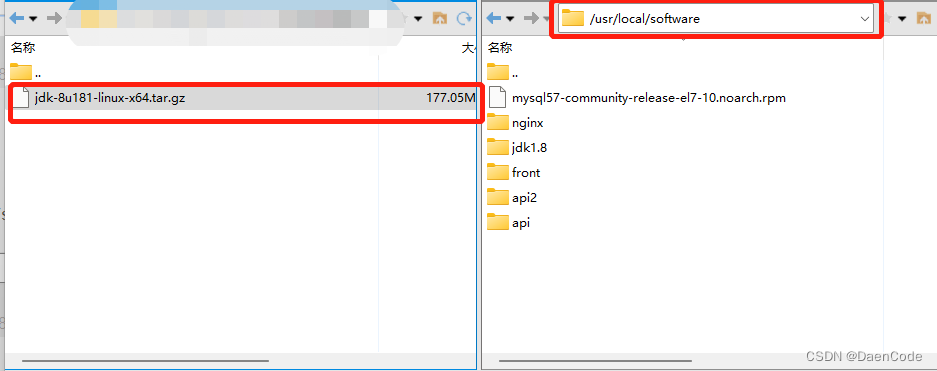Sort right pane by 名称 column
Viewport: 937px width, 371px height.
click(x=500, y=48)
